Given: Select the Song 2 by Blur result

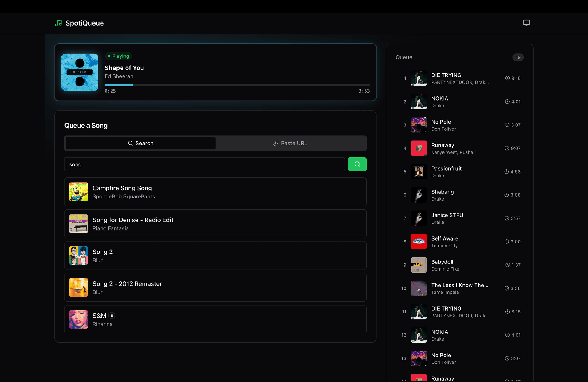Looking at the screenshot, I should (215, 256).
